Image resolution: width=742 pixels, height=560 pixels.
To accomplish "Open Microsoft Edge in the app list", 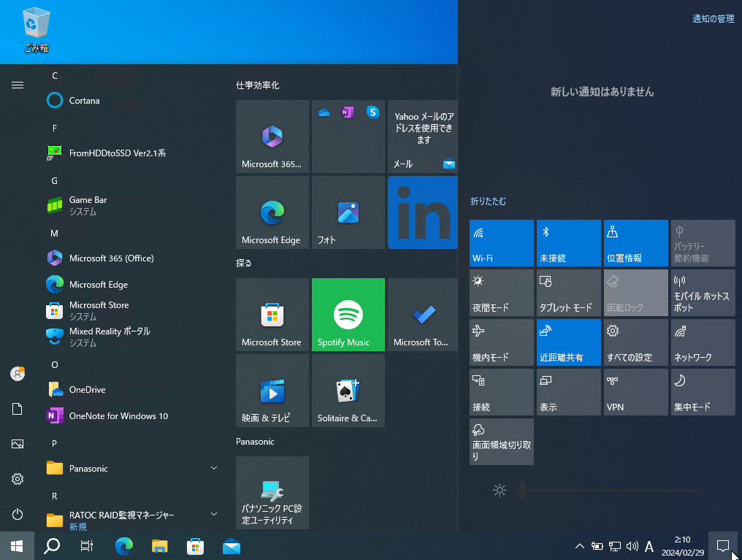I will click(x=131, y=284).
